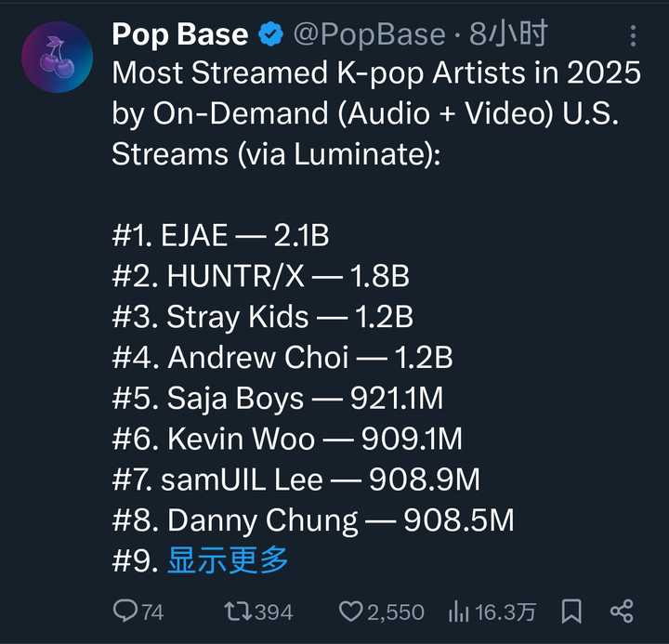Click the Pop Base display name
The width and height of the screenshot is (669, 644).
180,35
